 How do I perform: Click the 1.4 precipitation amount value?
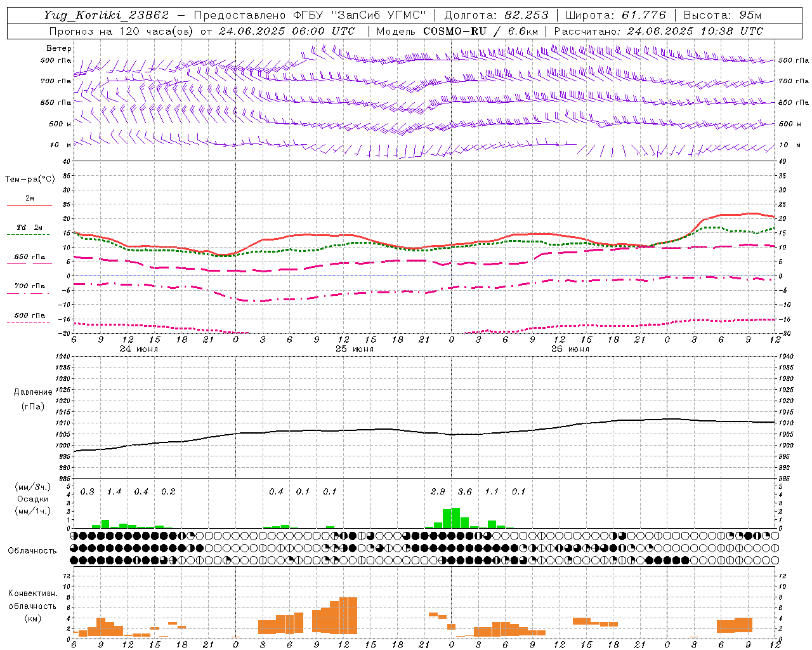click(x=114, y=491)
